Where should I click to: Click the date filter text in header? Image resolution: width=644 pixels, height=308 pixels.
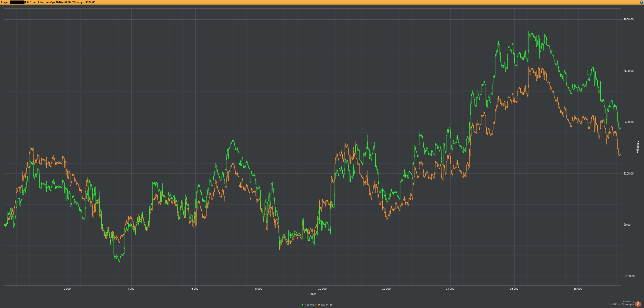pyautogui.click(x=54, y=2)
